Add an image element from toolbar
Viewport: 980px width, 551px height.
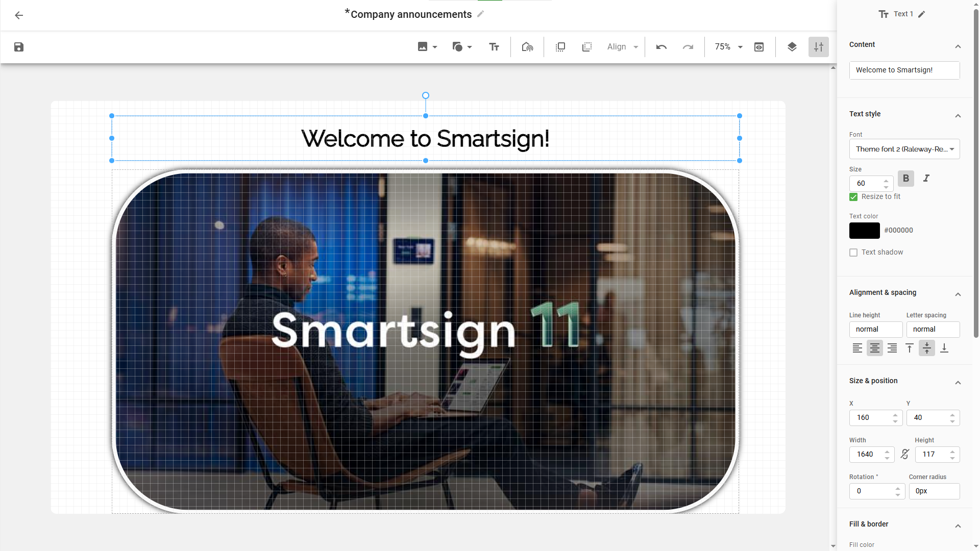(x=423, y=47)
